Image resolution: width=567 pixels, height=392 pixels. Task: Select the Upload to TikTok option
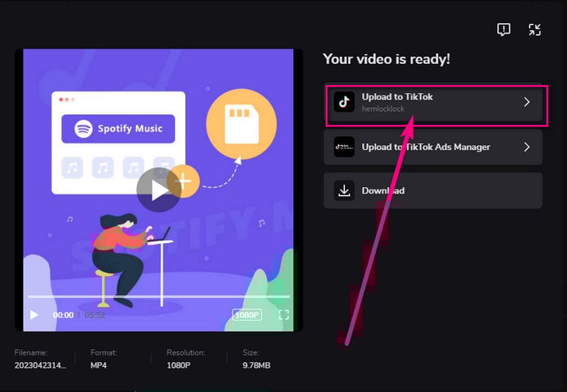(398, 97)
